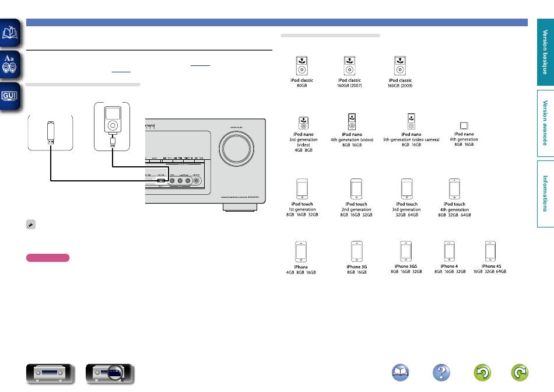Click the "5th generation (video camera)" text
554x392 pixels.
pos(411,139)
